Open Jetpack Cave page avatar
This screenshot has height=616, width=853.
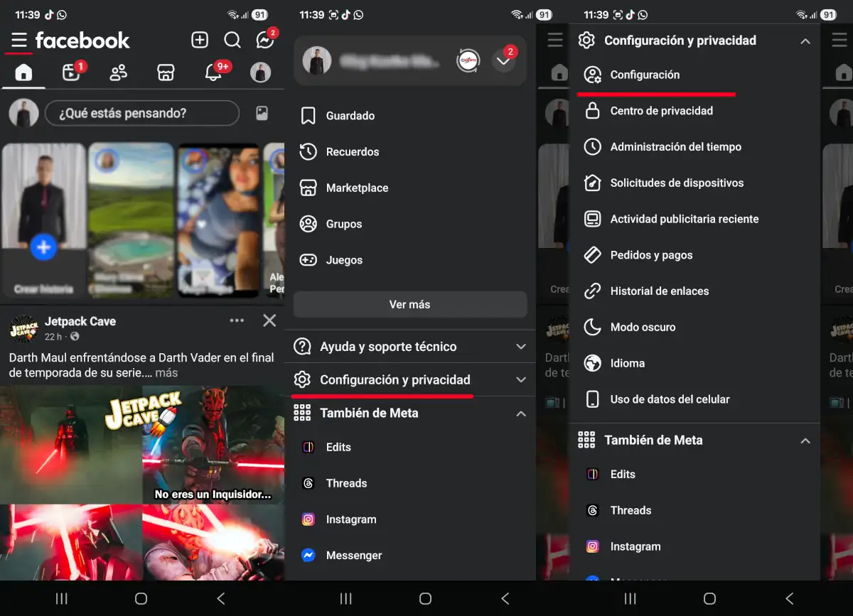[23, 329]
